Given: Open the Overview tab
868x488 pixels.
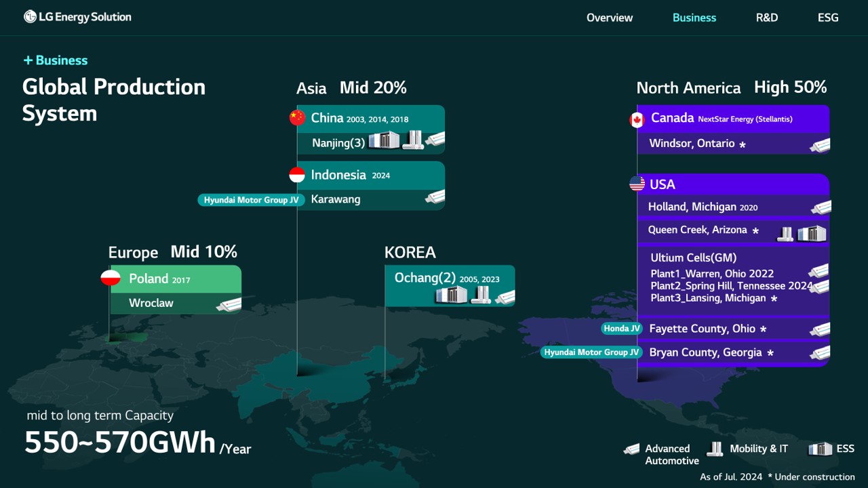Looking at the screenshot, I should 610,18.
